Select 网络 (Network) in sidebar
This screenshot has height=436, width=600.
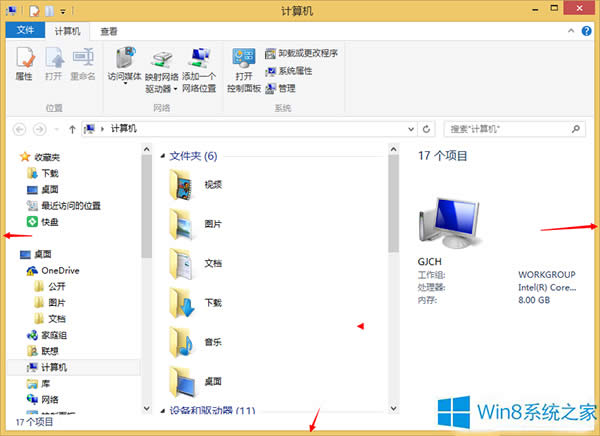click(x=43, y=400)
